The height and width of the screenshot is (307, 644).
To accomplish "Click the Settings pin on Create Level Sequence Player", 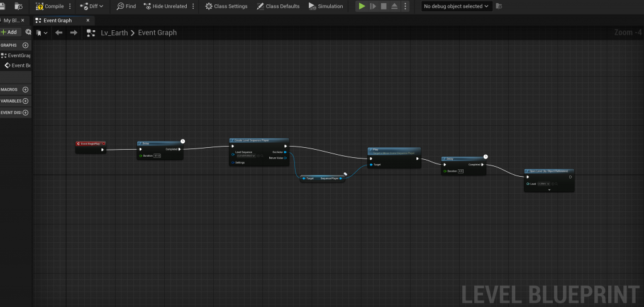I will pos(233,163).
